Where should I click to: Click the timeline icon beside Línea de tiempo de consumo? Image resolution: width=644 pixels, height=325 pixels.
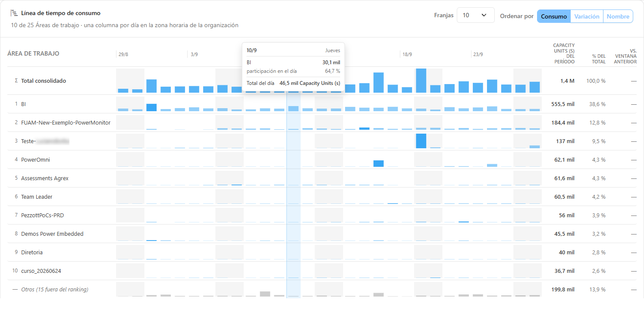click(x=14, y=13)
